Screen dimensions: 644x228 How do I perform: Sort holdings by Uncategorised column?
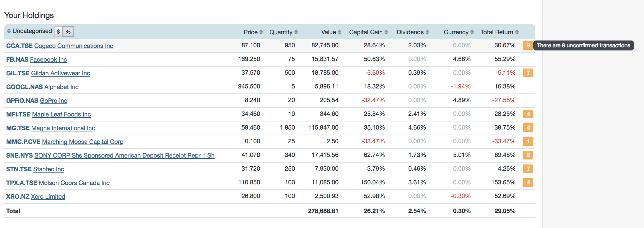[x=29, y=31]
